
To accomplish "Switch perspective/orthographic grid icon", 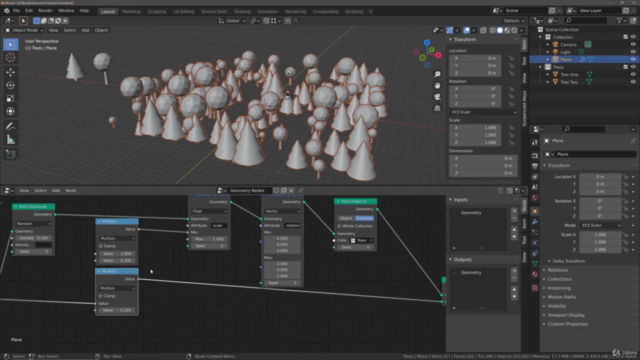I will point(437,109).
